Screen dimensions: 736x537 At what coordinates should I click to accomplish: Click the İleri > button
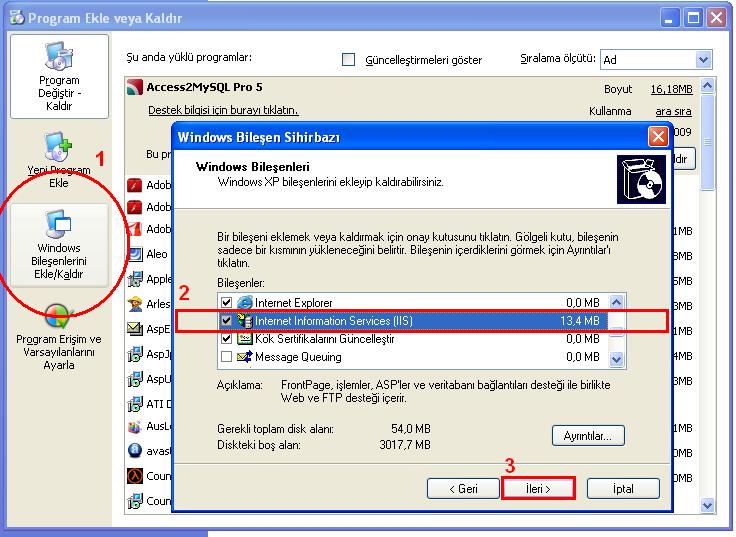[538, 489]
